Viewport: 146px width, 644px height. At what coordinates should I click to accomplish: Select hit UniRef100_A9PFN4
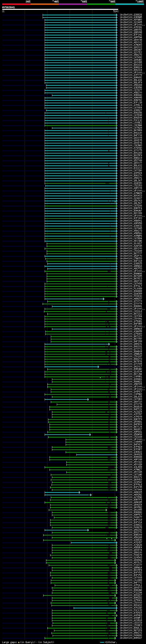131,37
